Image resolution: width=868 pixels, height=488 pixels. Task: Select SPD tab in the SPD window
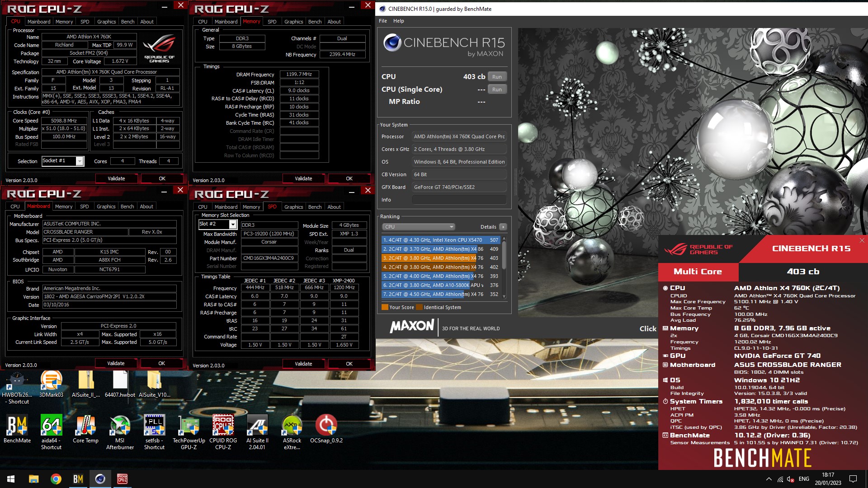[272, 206]
